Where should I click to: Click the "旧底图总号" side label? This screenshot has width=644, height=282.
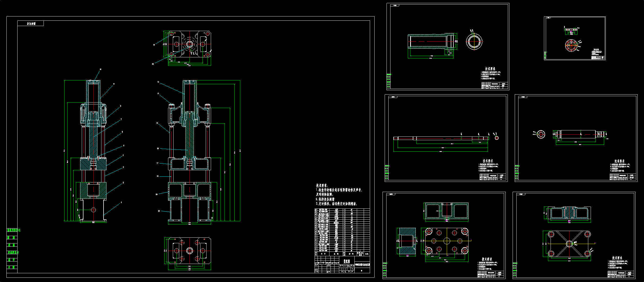[x=13, y=252]
